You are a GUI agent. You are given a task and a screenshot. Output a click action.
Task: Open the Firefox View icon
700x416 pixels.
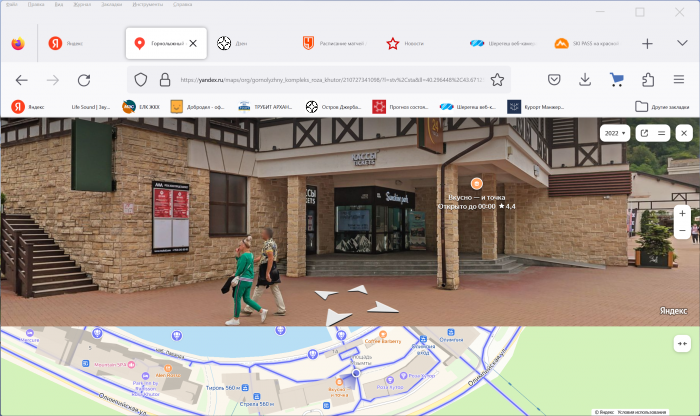click(x=18, y=43)
